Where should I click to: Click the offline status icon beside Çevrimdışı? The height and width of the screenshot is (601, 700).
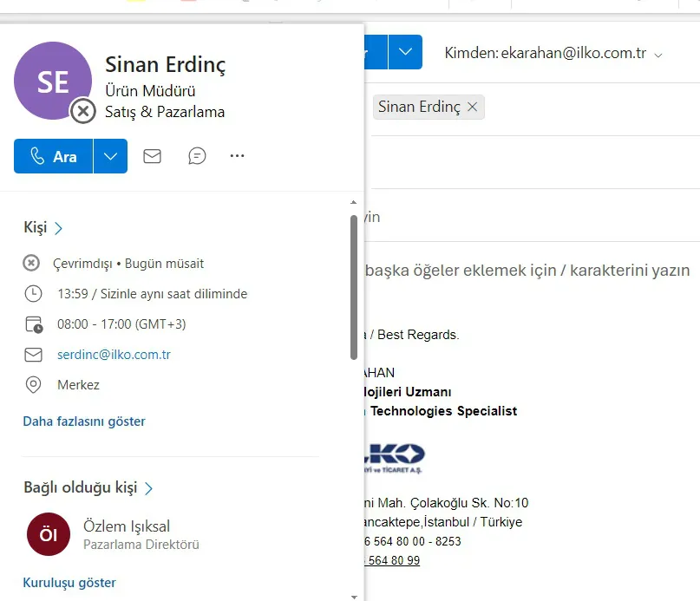point(31,263)
